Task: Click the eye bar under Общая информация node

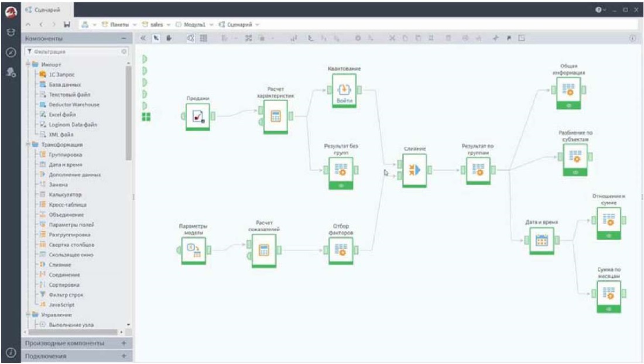Action: click(568, 106)
